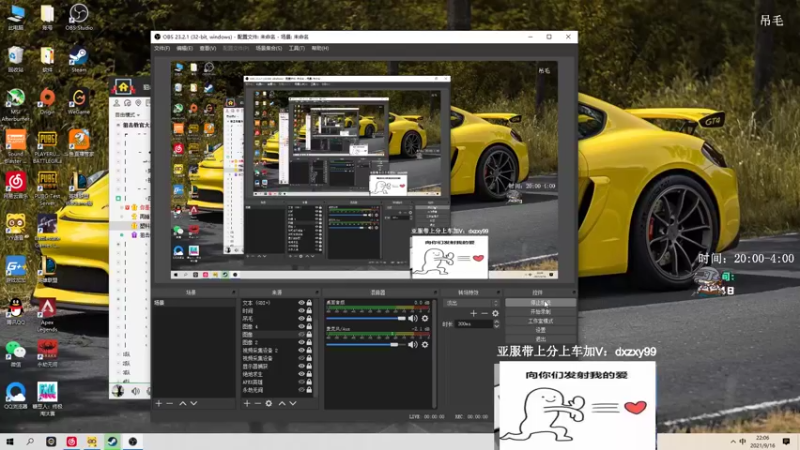
Task: Toggle lock on 绝地求生 source
Action: pyautogui.click(x=309, y=374)
